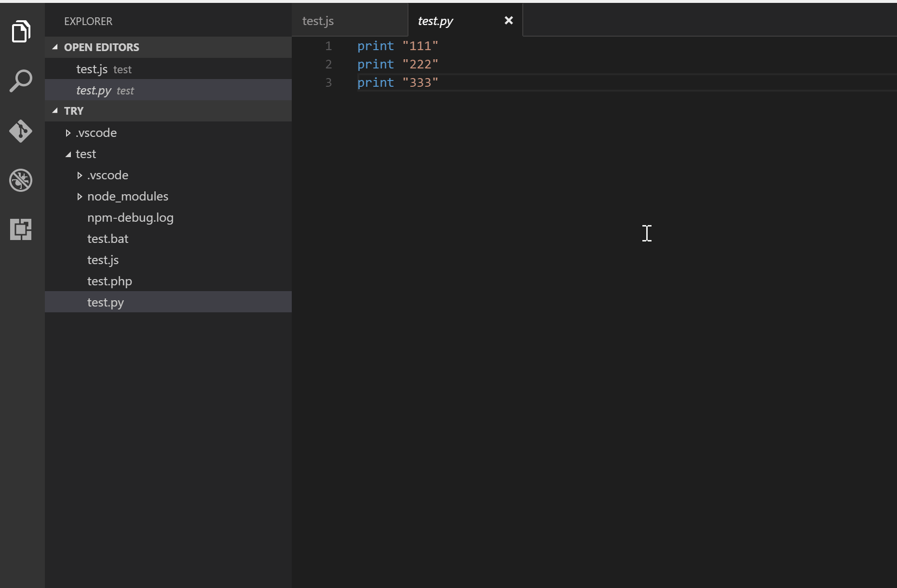Select test.js in Open Editors
This screenshot has width=897, height=588.
(92, 69)
